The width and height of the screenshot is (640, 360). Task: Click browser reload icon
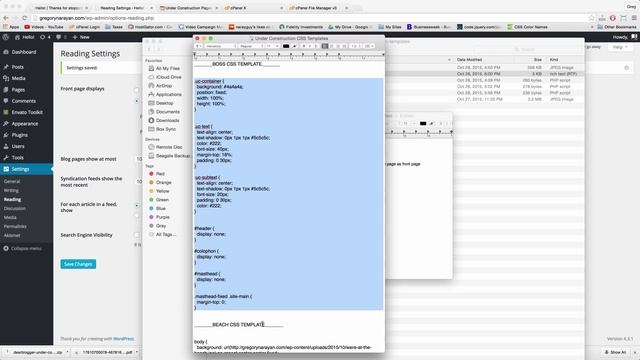25,18
